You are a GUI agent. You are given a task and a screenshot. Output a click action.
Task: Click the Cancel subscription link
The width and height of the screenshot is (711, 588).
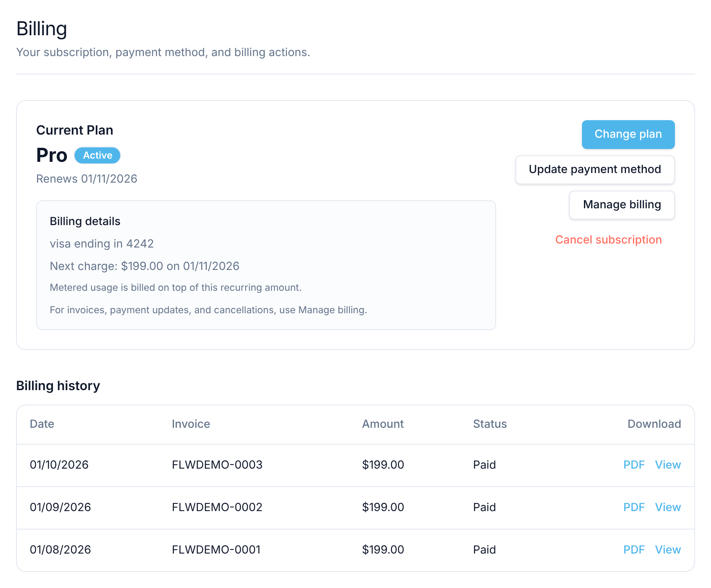tap(608, 240)
